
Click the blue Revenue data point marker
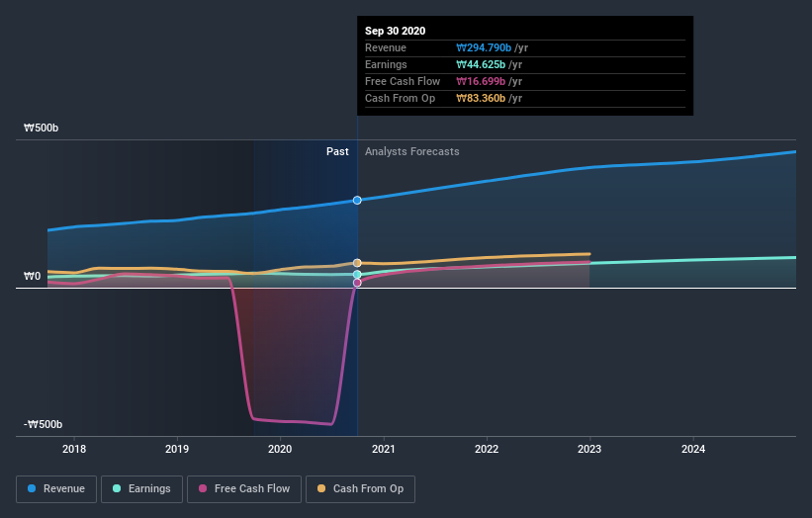coord(357,201)
